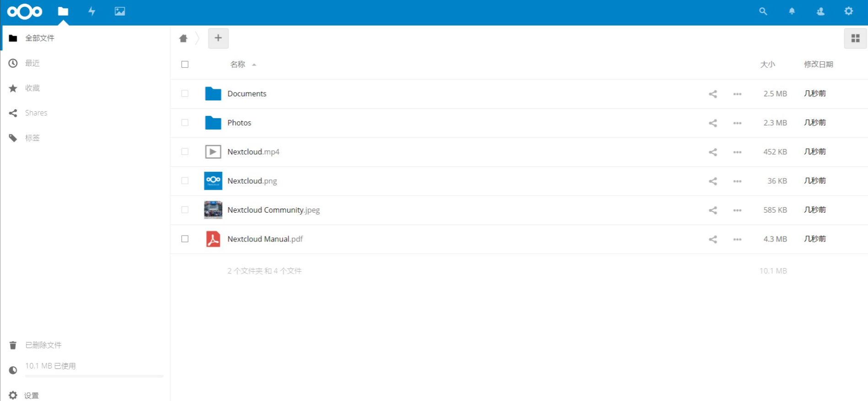The width and height of the screenshot is (868, 401).
Task: Select the Nextcloud.png checkbox
Action: 185,181
